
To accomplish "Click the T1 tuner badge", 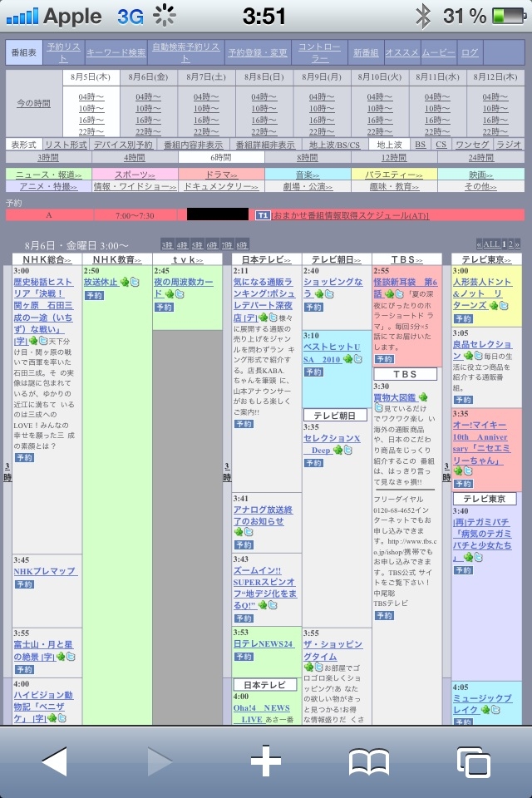I will pos(262,215).
